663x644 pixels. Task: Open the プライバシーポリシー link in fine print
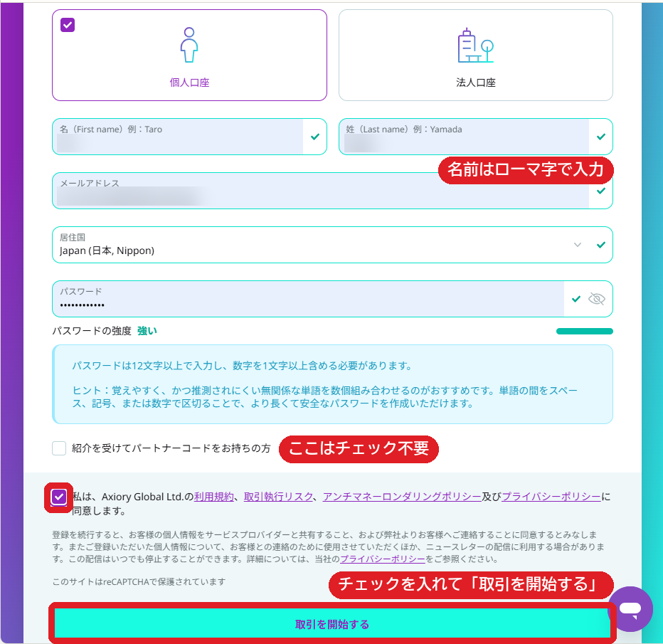coord(383,559)
